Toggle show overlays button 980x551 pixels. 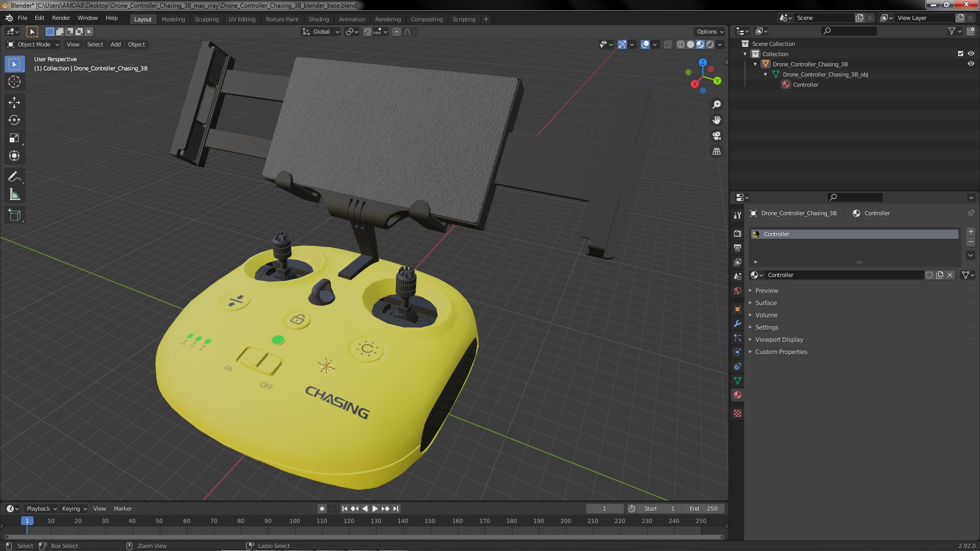pyautogui.click(x=645, y=44)
